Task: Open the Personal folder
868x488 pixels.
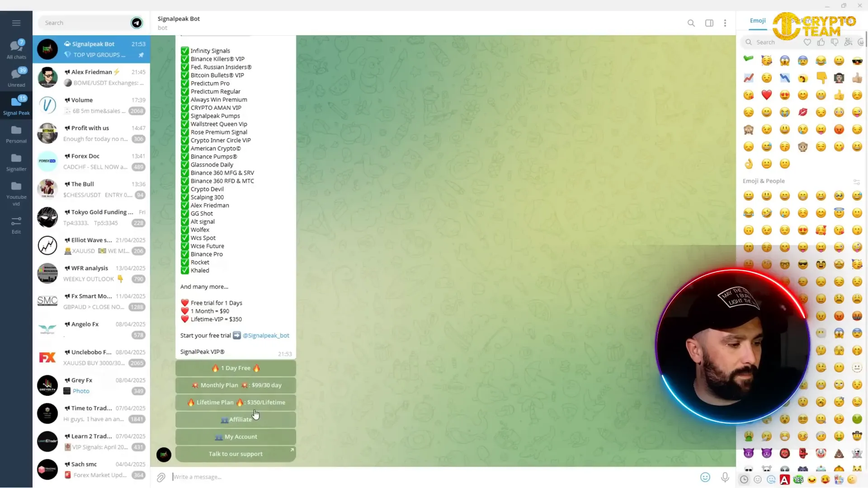Action: coord(16,134)
